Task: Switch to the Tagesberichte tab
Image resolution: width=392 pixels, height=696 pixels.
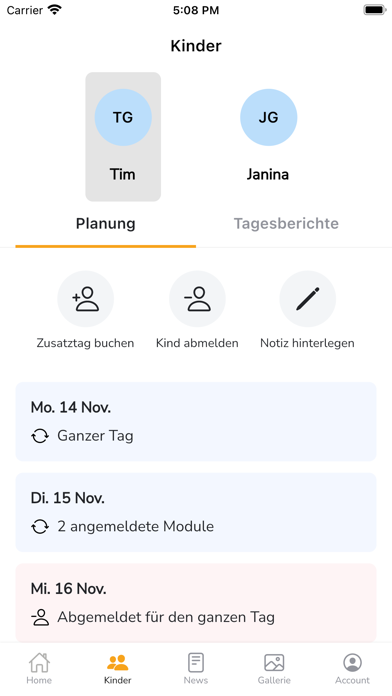Action: [x=286, y=223]
